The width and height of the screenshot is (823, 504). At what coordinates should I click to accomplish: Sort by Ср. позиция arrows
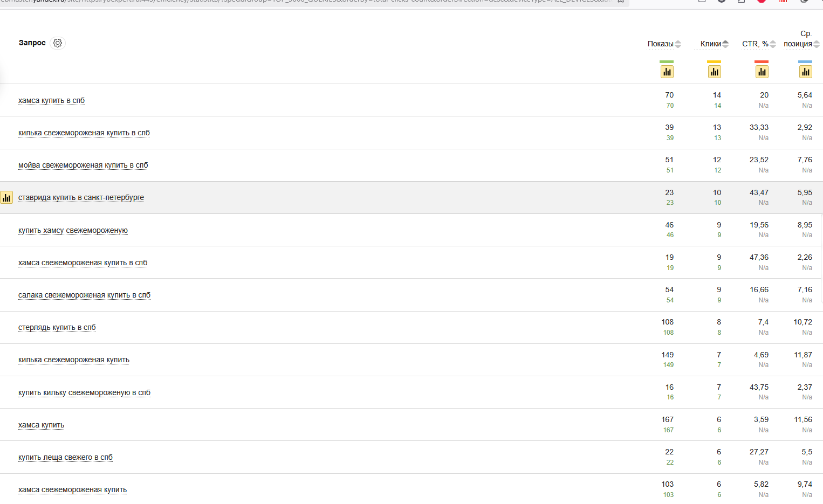[817, 44]
